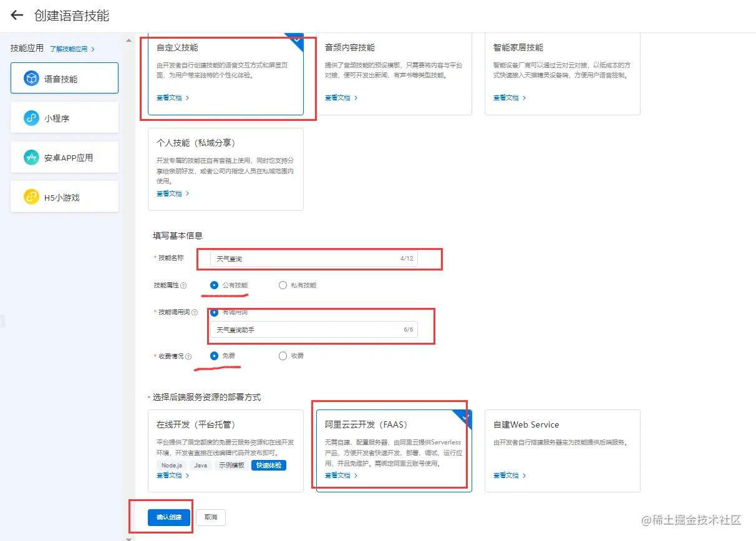Click the Java tag

click(x=201, y=466)
